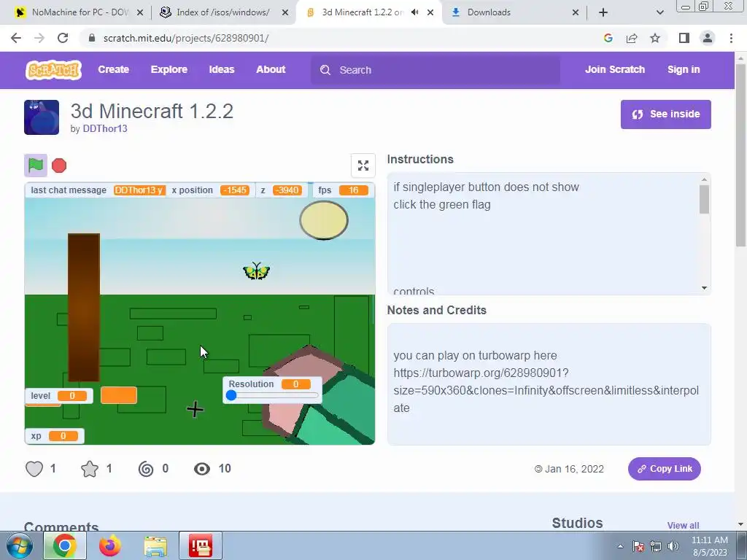Open the Explore menu item
The height and width of the screenshot is (560, 747).
coord(169,69)
